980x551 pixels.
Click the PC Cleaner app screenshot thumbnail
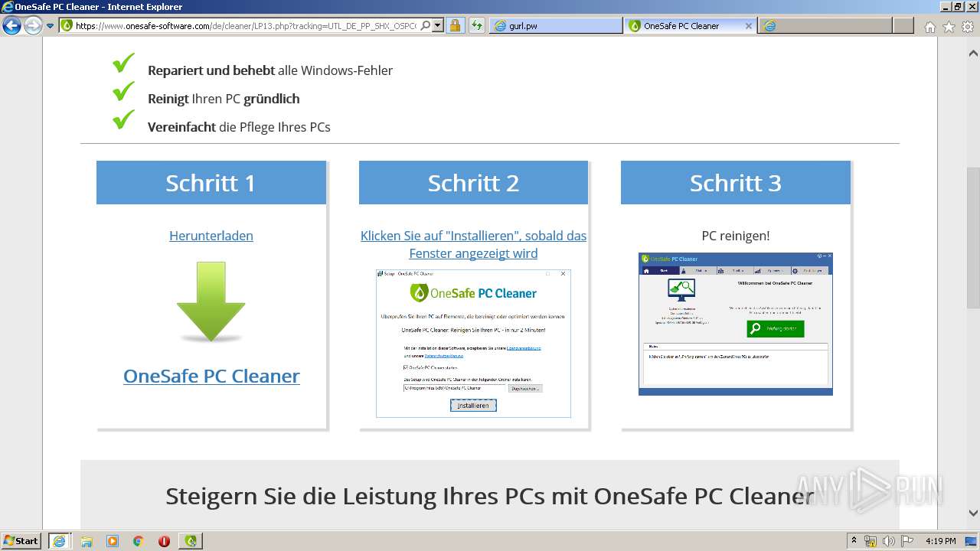coord(736,324)
